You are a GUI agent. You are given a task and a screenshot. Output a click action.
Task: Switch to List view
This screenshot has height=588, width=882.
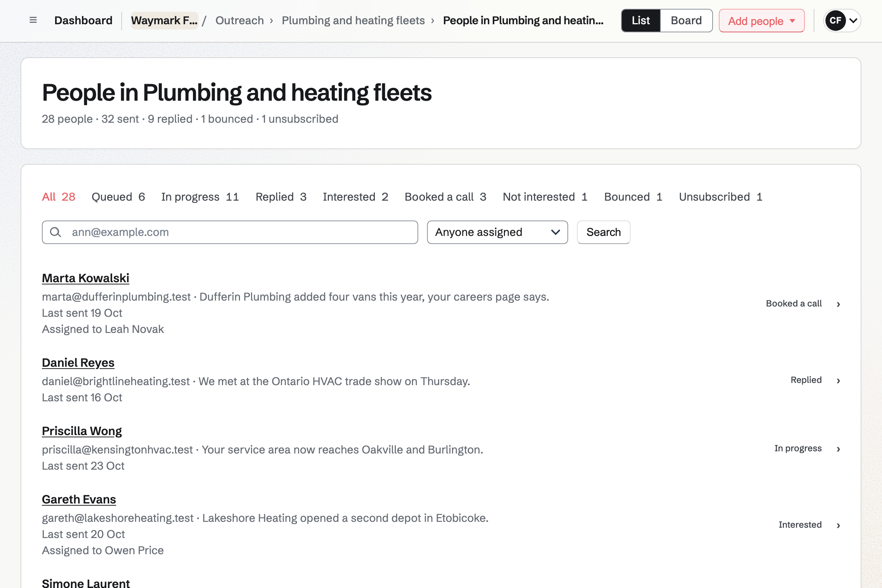click(641, 21)
